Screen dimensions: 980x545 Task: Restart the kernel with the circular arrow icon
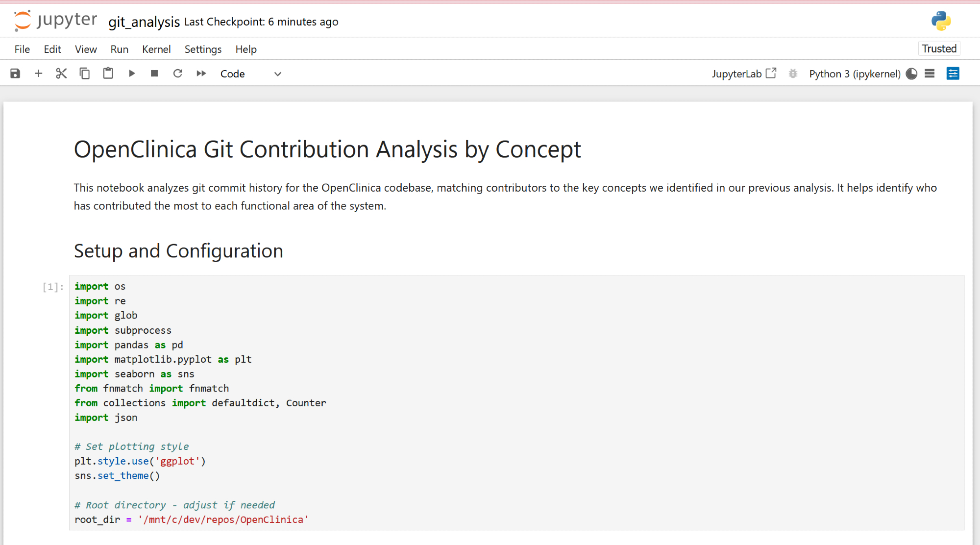coord(177,74)
